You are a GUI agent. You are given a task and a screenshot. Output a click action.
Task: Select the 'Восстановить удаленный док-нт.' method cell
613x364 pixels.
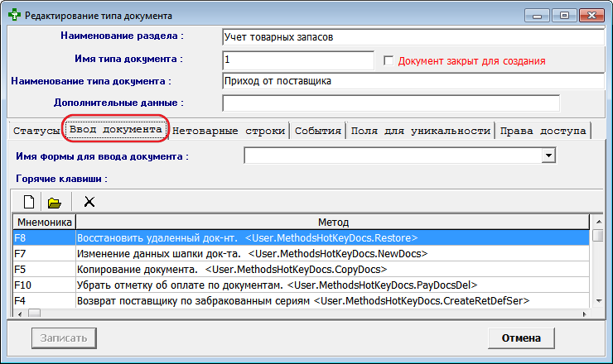point(332,238)
